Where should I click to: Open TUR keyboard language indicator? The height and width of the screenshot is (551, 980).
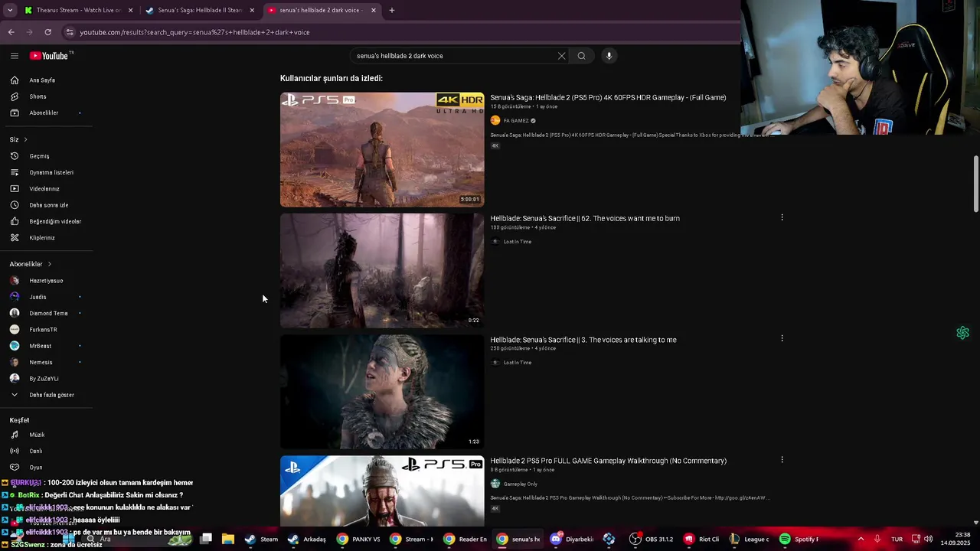click(897, 539)
